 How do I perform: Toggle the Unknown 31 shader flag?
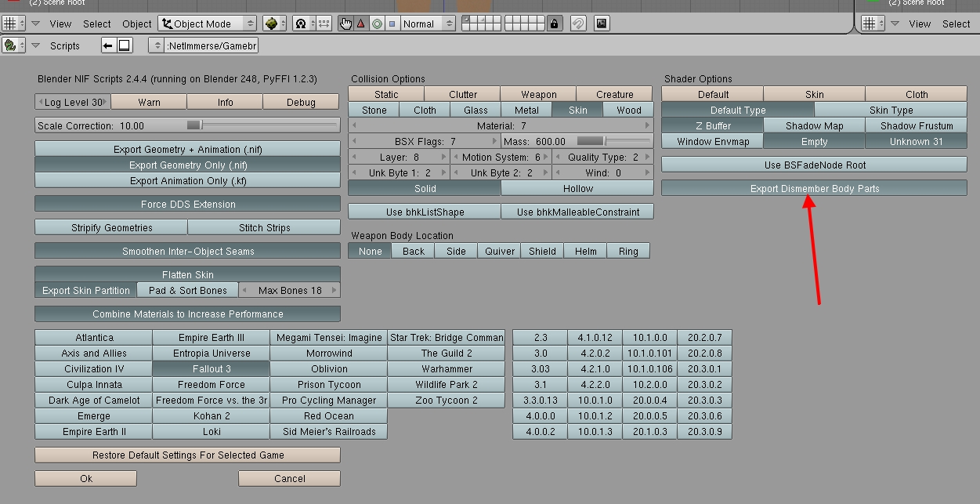tap(917, 141)
